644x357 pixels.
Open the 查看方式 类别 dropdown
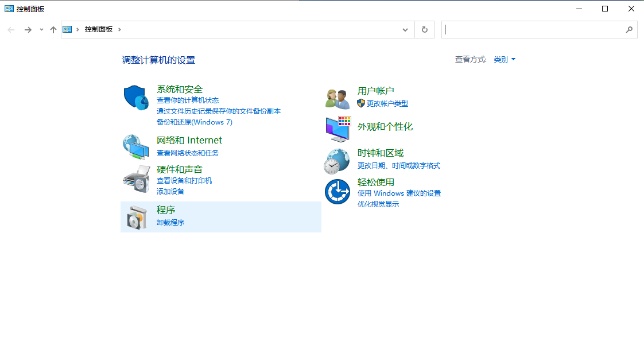[504, 59]
